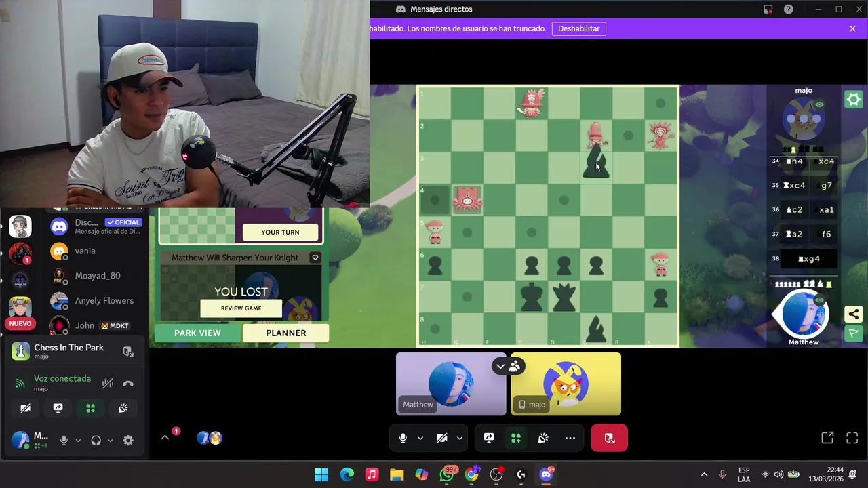Enter full screen with the corner brackets icon
This screenshot has height=488, width=868.
[x=852, y=438]
